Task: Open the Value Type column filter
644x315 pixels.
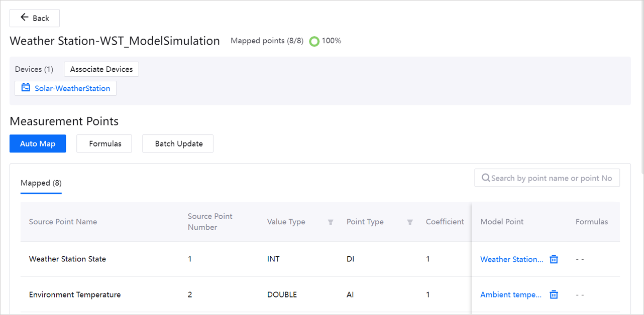Action: pos(331,222)
